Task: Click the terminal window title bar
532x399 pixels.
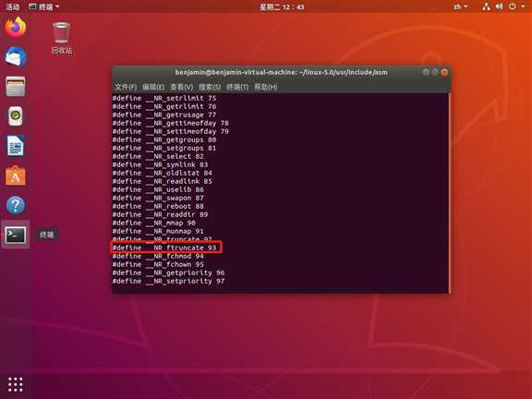Action: (x=281, y=72)
